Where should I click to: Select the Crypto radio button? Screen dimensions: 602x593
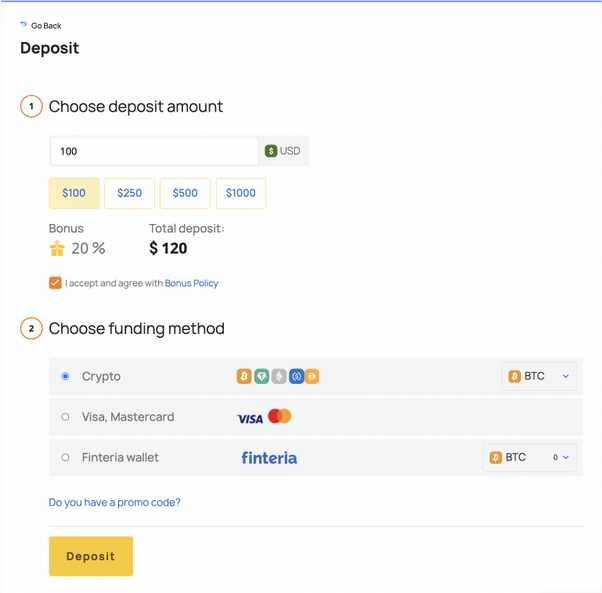[65, 376]
